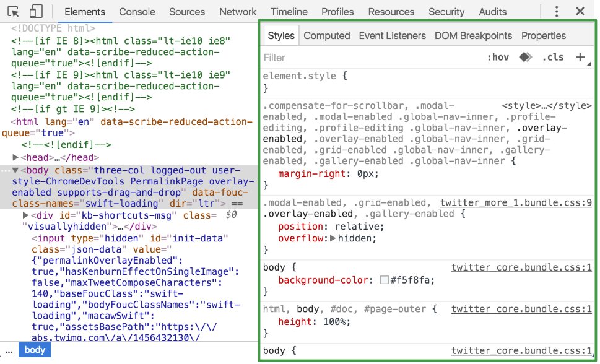The image size is (600, 364).
Task: Expand the overflow shorthand property triangle
Action: click(x=333, y=238)
